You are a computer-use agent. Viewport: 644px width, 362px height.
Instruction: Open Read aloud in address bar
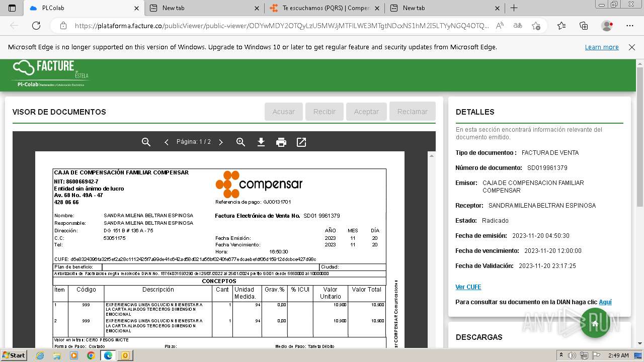click(500, 26)
